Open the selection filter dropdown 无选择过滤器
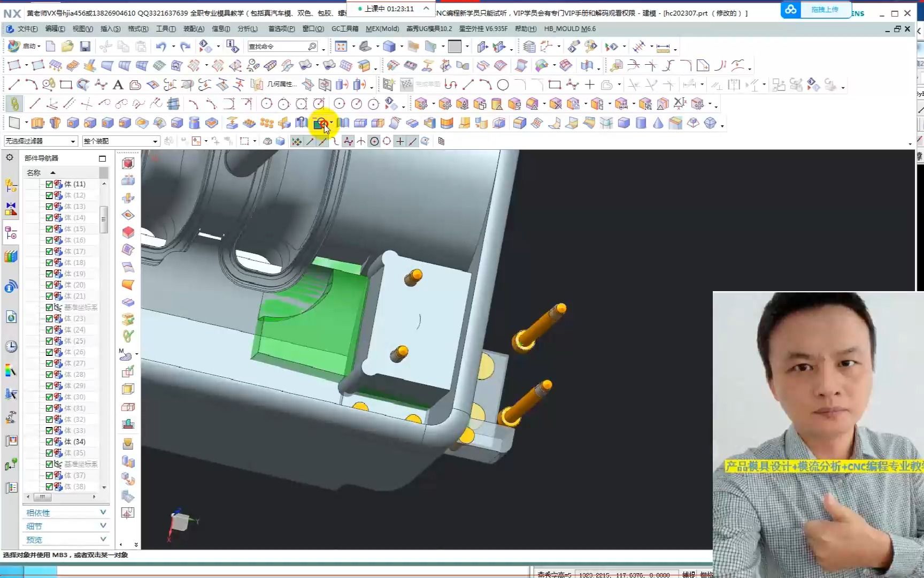The width and height of the screenshot is (924, 578). click(41, 141)
